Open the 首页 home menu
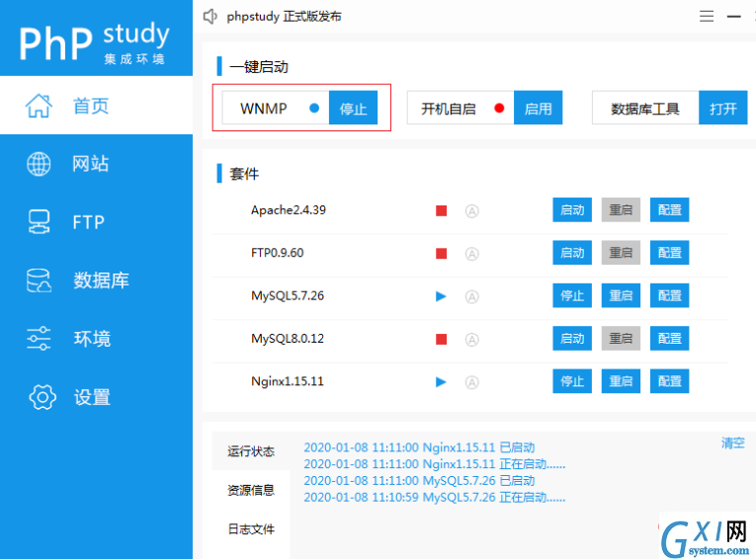This screenshot has width=756, height=559. pyautogui.click(x=97, y=105)
